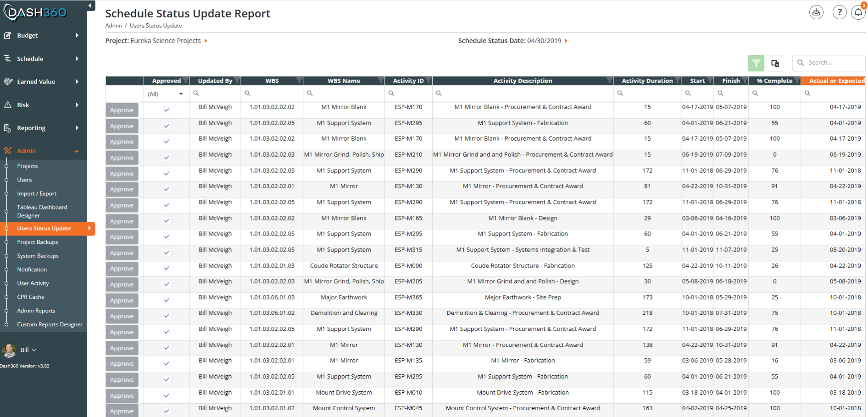Collapse the sidebar with the arrow icon
The image size is (868, 417).
click(x=90, y=5)
